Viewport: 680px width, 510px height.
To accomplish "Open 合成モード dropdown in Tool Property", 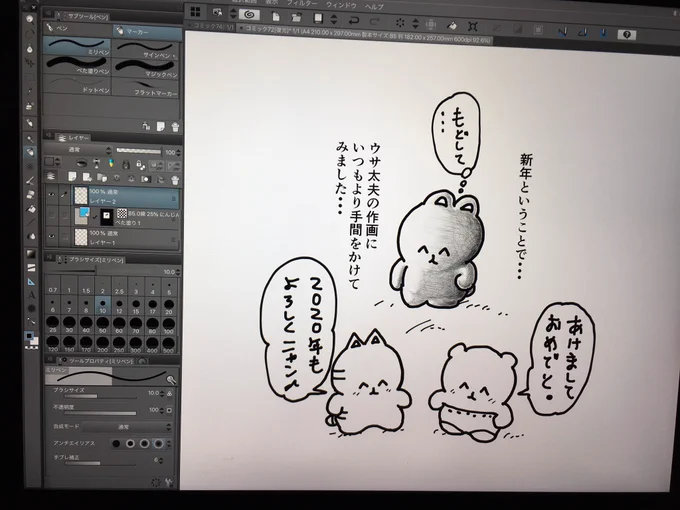I will click(x=127, y=427).
